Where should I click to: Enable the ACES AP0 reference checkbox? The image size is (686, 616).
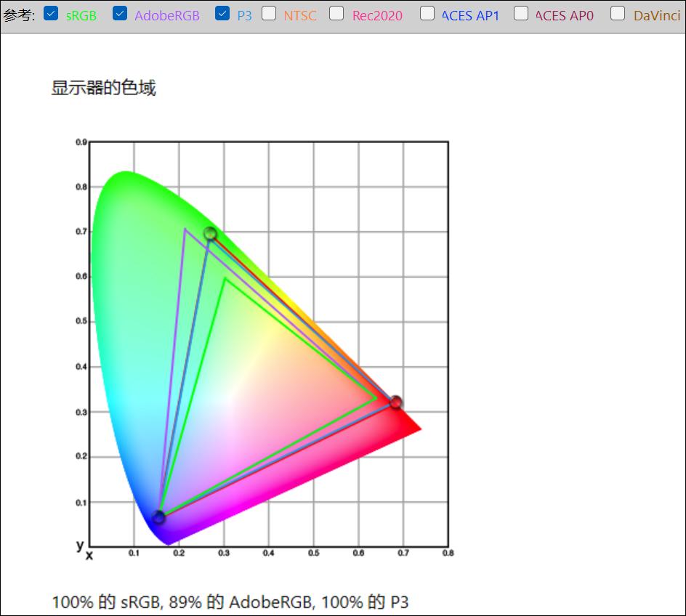click(x=520, y=14)
